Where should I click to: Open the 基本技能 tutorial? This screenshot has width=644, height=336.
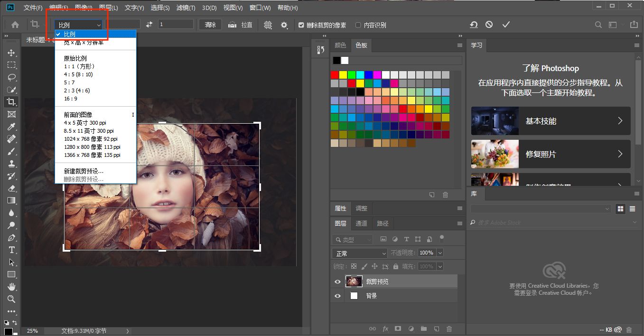551,121
